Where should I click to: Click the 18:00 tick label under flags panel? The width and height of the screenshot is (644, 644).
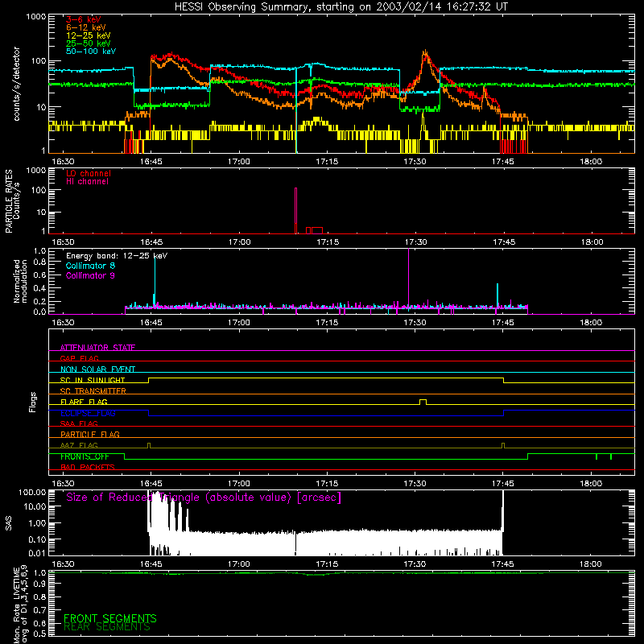coord(591,484)
